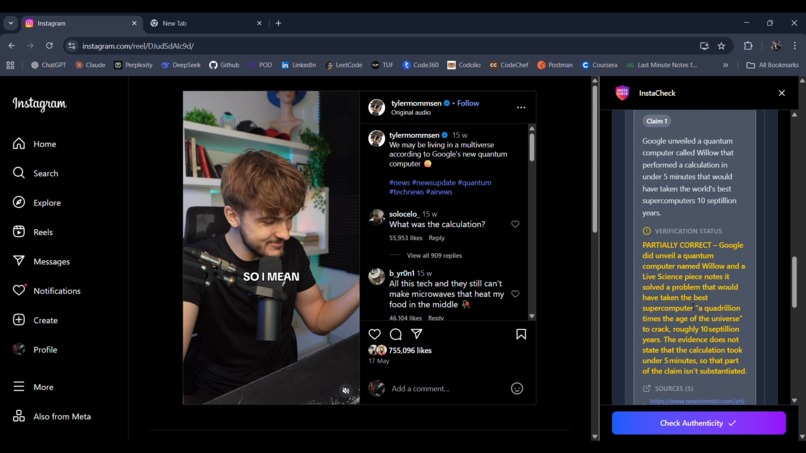Viewport: 806px width, 453px height.
Task: Click the address bar URL
Action: point(138,46)
